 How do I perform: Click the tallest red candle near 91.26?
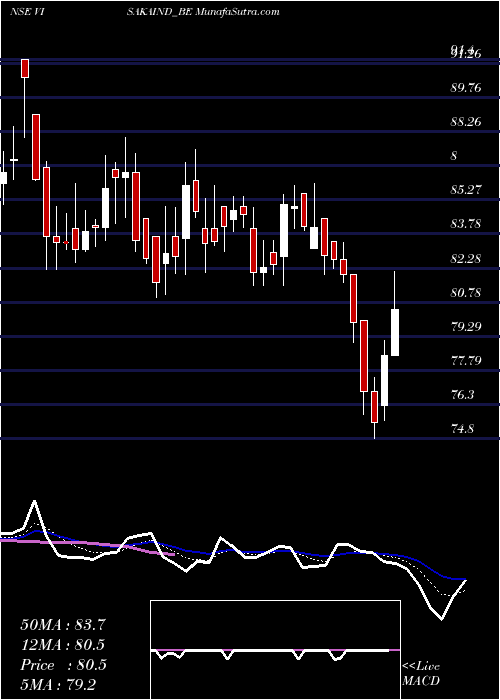click(25, 68)
